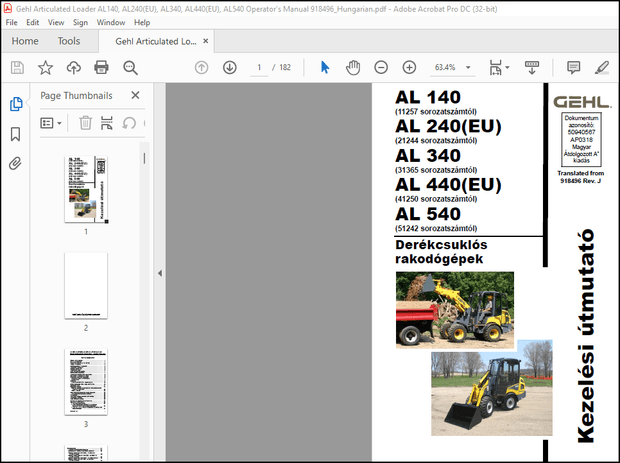The height and width of the screenshot is (463, 620).
Task: Click the cloud upload icon
Action: pyautogui.click(x=74, y=68)
